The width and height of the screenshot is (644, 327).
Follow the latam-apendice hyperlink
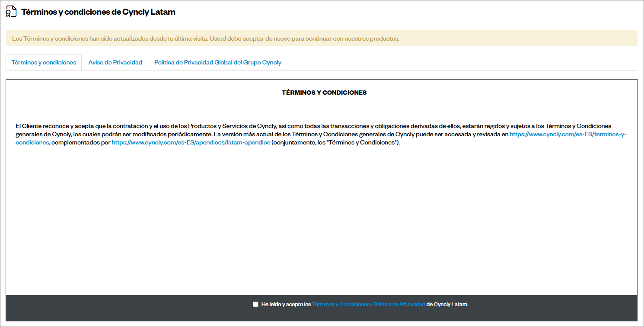tap(191, 142)
